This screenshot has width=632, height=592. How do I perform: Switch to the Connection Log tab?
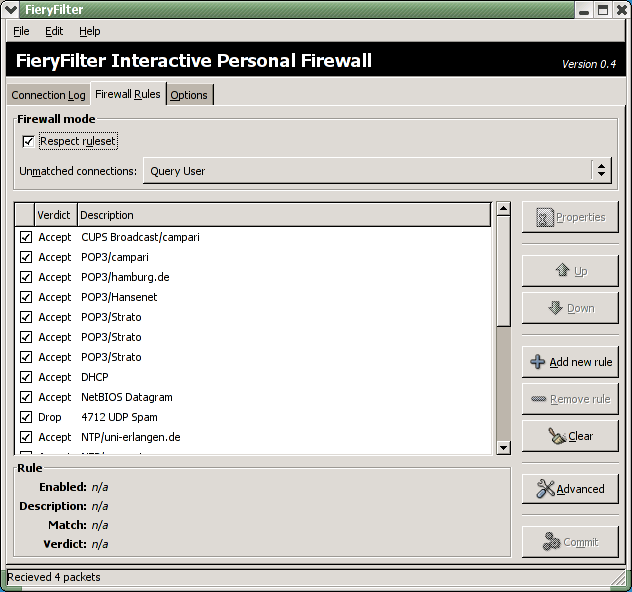coord(48,95)
